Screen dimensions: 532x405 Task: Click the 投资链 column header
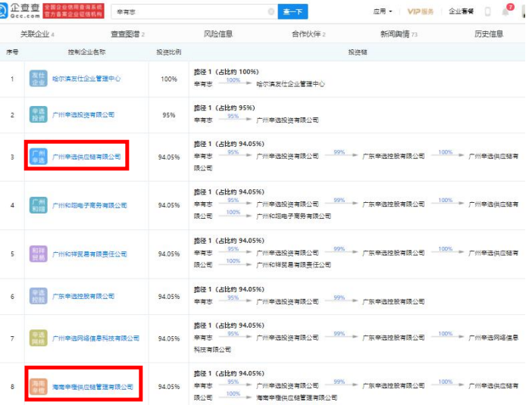pyautogui.click(x=357, y=51)
